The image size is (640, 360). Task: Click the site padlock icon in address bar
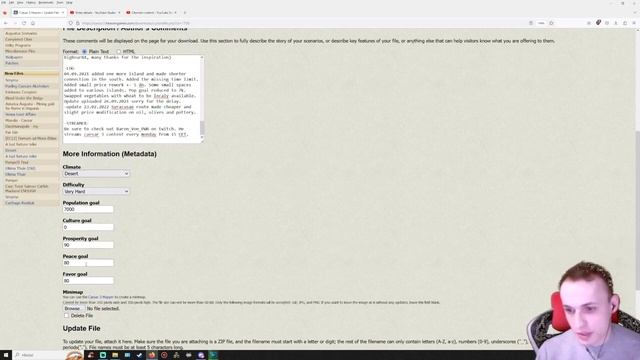78,23
